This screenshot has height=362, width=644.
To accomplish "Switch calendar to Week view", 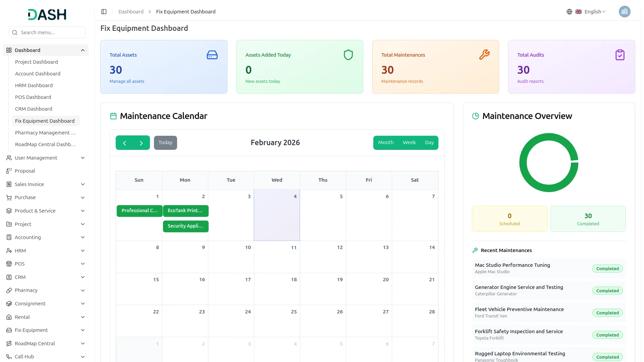I will [x=409, y=142].
